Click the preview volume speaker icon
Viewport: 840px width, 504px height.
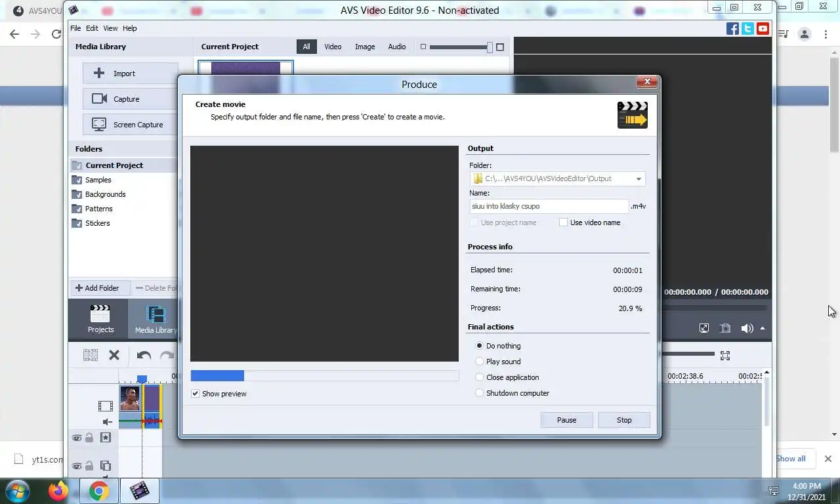click(x=747, y=328)
